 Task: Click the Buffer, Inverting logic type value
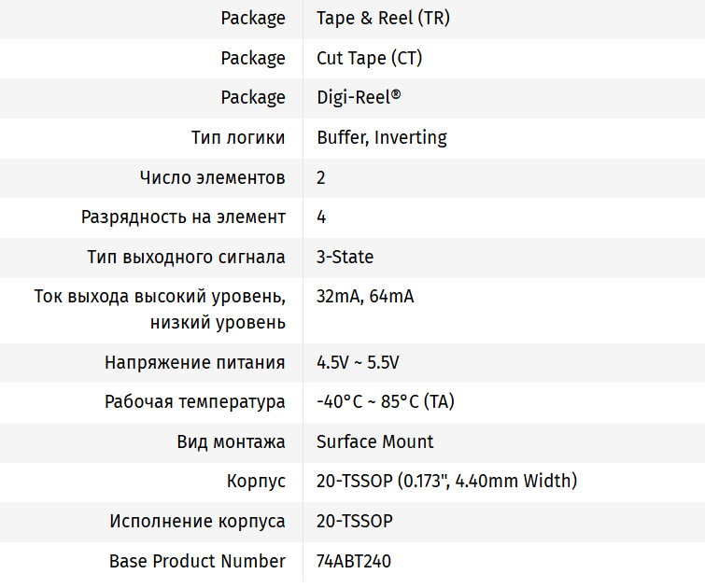click(x=381, y=137)
